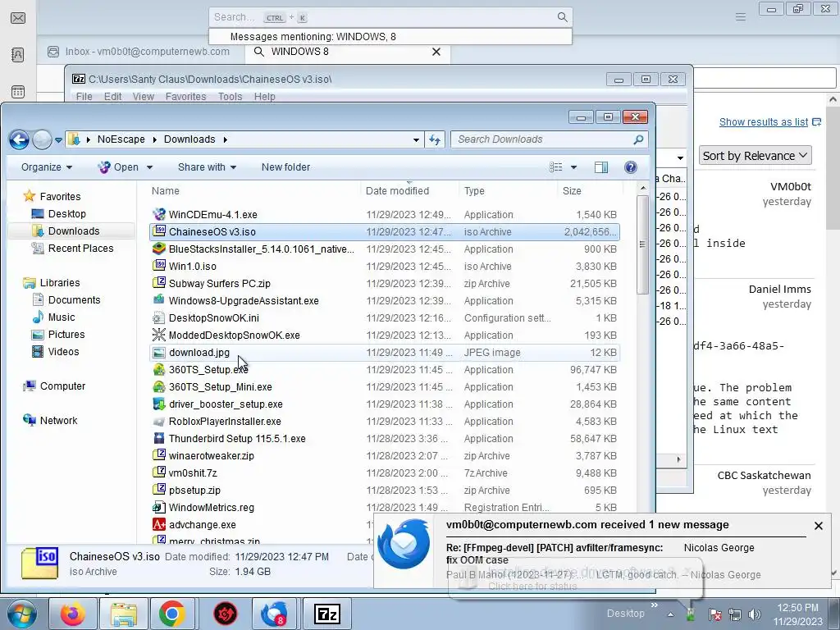Select driver_booster_setup.exe icon

pos(159,404)
